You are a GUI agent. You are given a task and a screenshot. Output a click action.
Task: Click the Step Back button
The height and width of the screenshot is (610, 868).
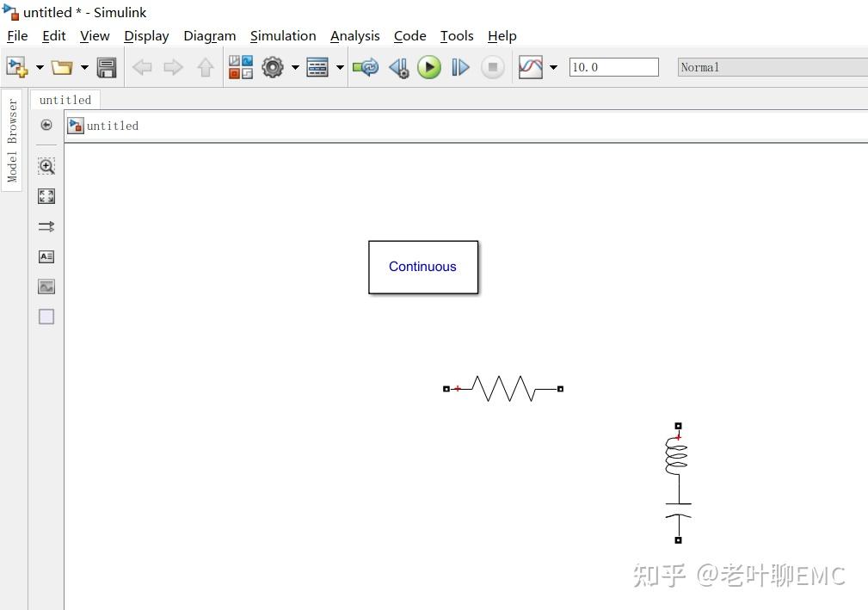tap(399, 67)
